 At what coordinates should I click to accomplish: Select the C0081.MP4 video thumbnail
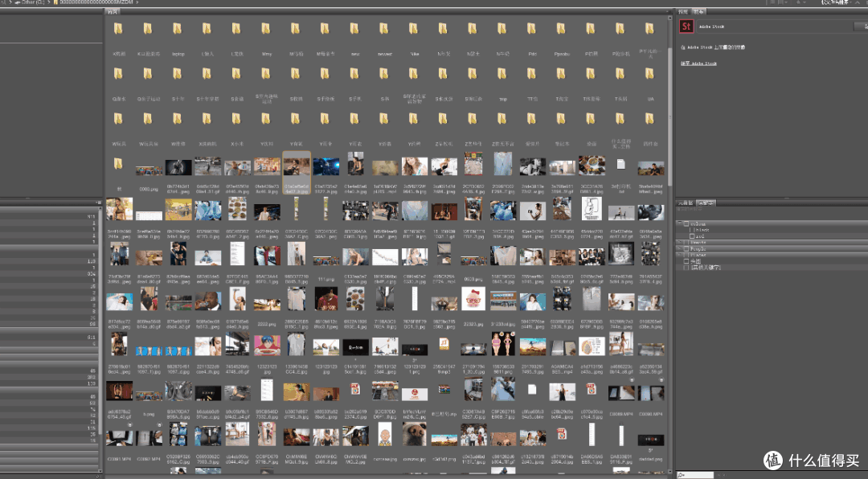click(119, 437)
